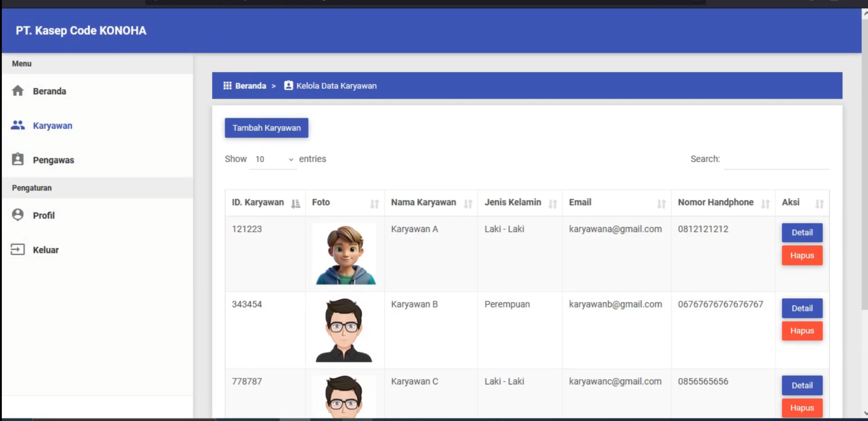Open the Show entries dropdown

[x=273, y=159]
